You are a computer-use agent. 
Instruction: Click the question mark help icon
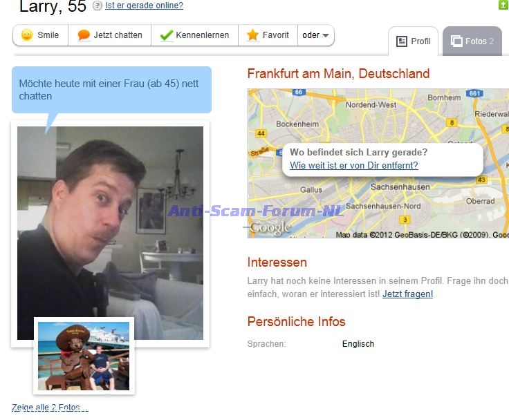coord(98,6)
